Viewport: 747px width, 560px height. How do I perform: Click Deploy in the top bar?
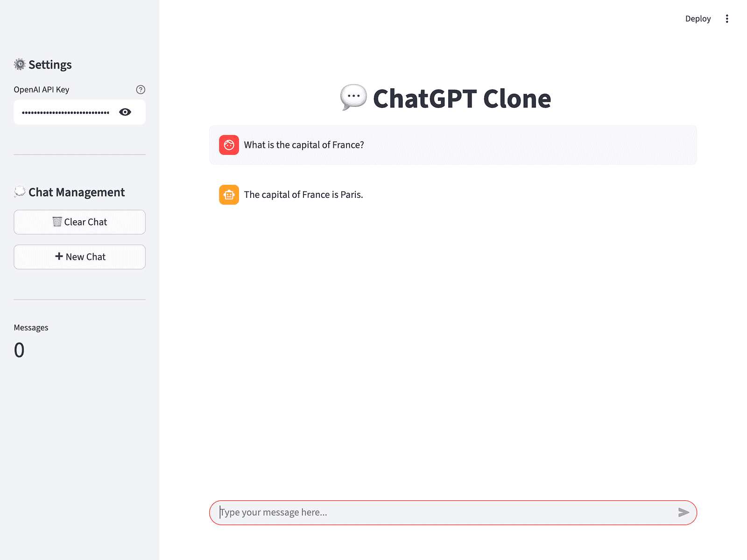(x=698, y=18)
